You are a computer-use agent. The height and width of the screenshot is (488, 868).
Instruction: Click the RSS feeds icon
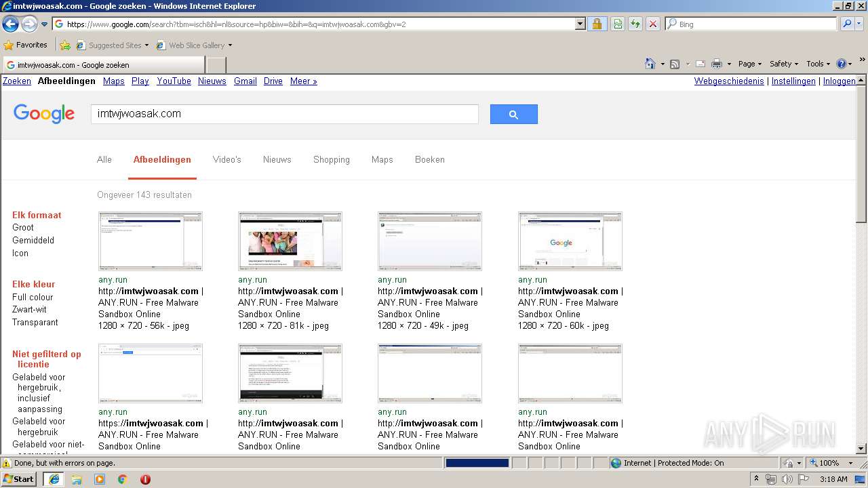click(675, 64)
